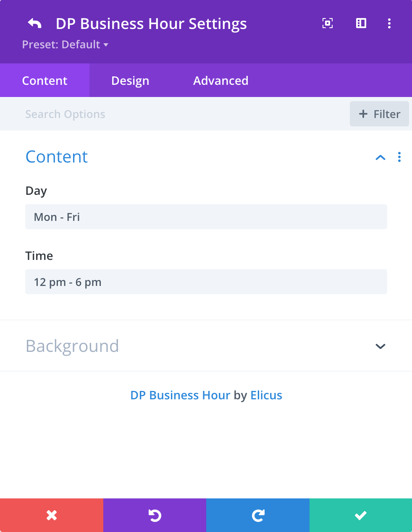Click the Filter button
Viewport: 412px width, 532px height.
click(379, 114)
